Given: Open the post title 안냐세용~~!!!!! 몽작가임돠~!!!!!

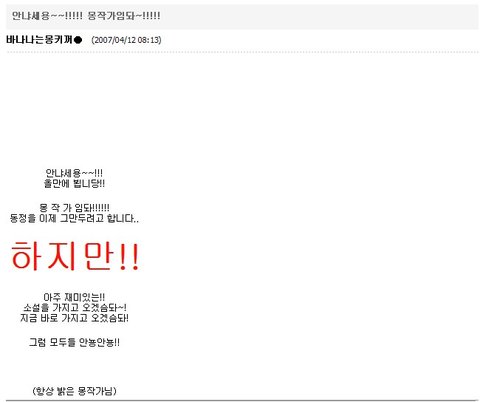Looking at the screenshot, I should point(86,16).
